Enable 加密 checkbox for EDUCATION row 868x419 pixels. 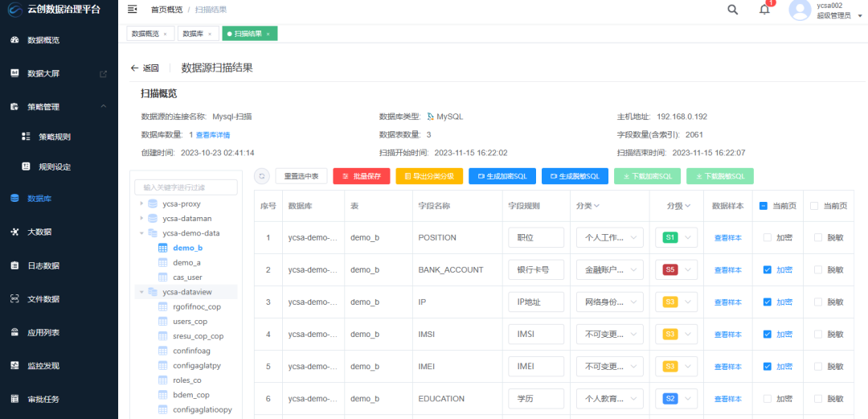[x=768, y=398]
